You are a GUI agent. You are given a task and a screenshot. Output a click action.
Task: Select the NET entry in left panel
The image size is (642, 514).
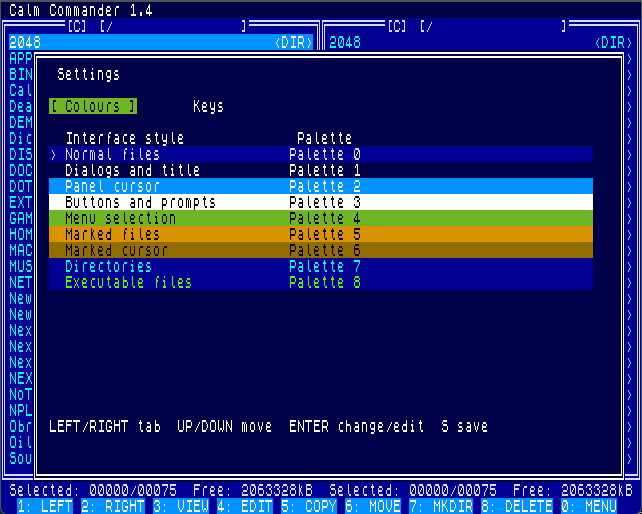pyautogui.click(x=20, y=282)
